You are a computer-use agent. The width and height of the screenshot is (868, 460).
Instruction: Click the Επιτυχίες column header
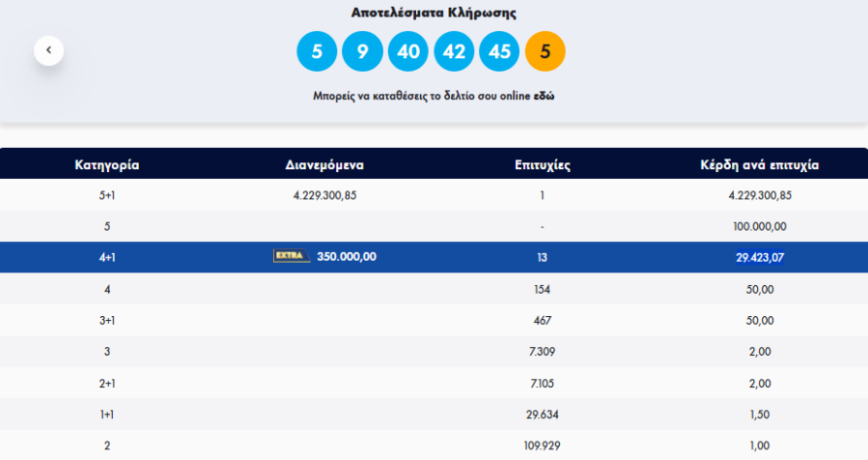tap(543, 164)
